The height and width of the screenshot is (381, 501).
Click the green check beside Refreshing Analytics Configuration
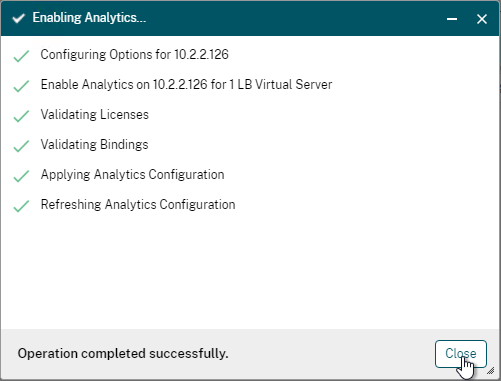click(21, 206)
